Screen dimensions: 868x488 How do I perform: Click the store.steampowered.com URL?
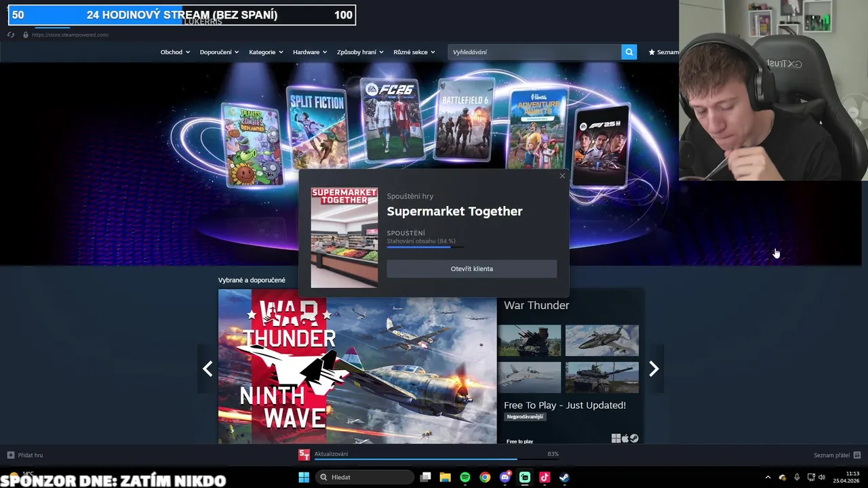point(70,35)
